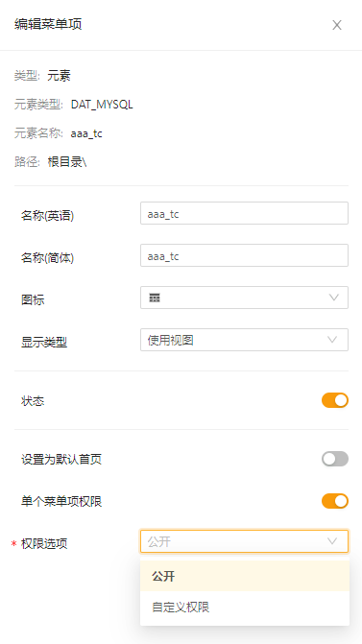This screenshot has height=644, width=362.
Task: Focus the 名称(英语) text field
Action: coord(244,213)
